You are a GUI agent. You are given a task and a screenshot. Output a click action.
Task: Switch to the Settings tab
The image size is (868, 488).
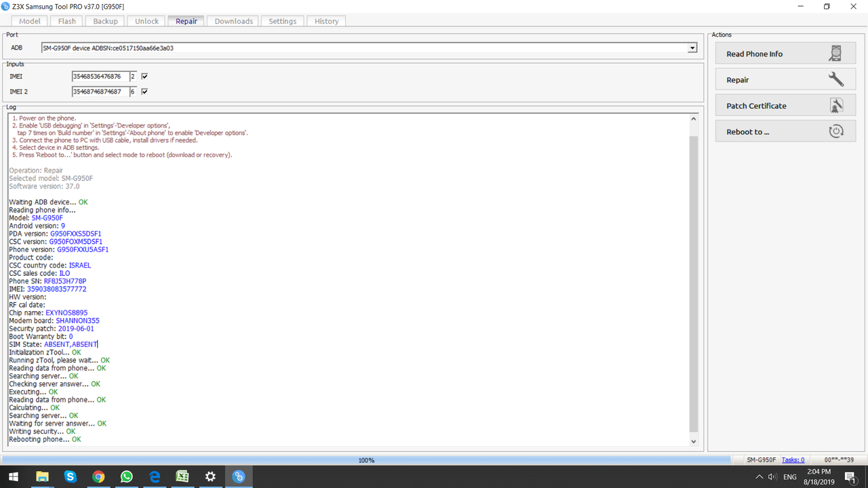[282, 21]
